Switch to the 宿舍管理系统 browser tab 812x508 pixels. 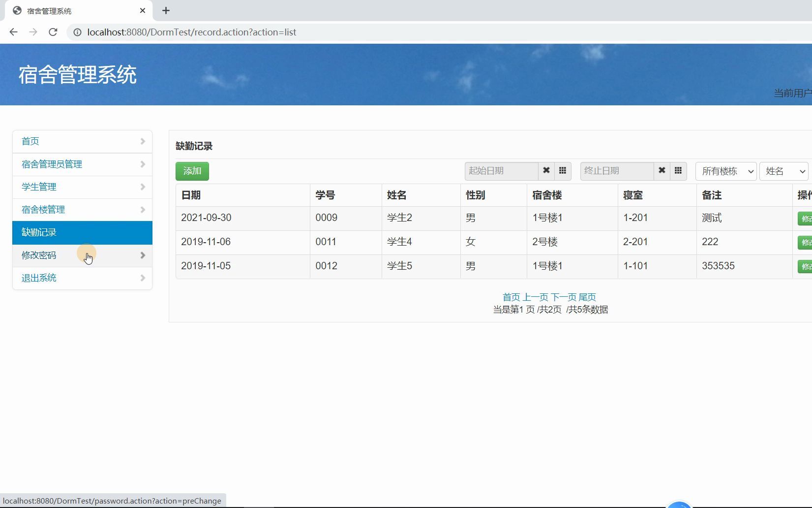coord(74,10)
